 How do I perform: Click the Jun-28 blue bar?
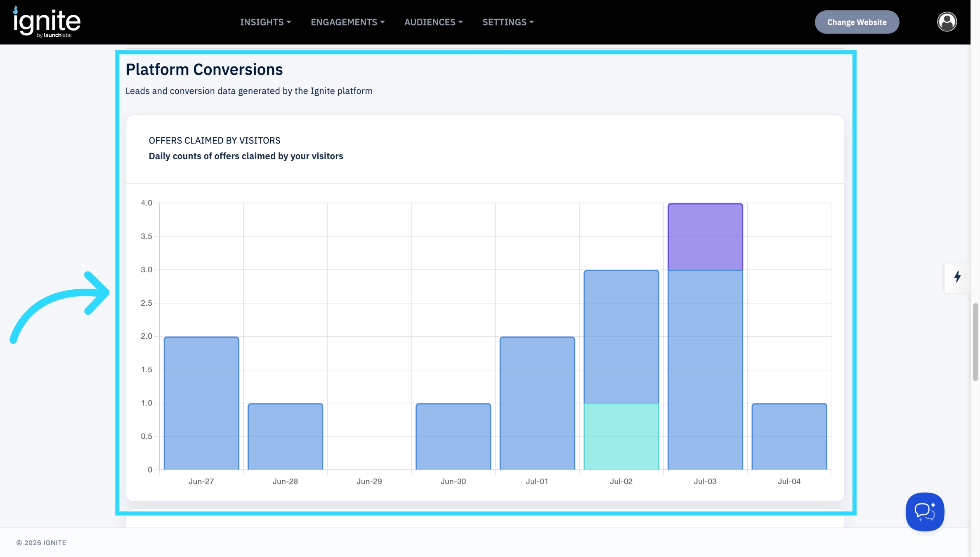pyautogui.click(x=285, y=437)
